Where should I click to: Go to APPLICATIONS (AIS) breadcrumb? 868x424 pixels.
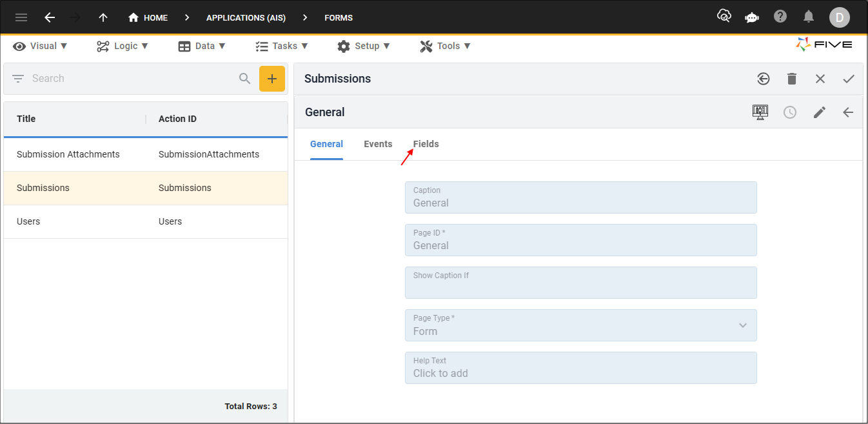point(246,17)
